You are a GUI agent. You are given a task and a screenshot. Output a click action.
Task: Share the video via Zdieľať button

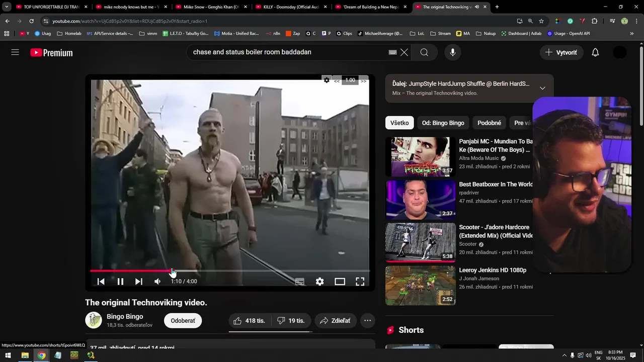[336, 321]
